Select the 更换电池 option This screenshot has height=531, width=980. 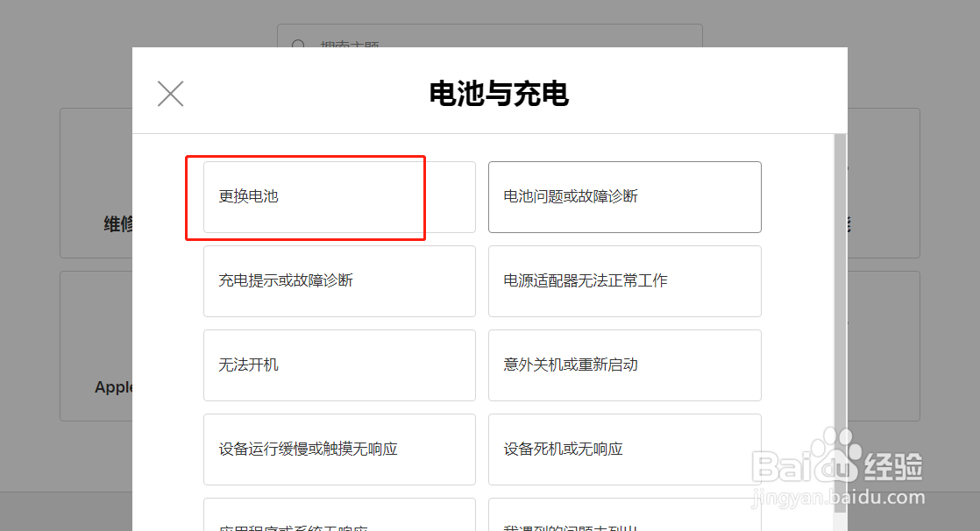click(x=339, y=197)
